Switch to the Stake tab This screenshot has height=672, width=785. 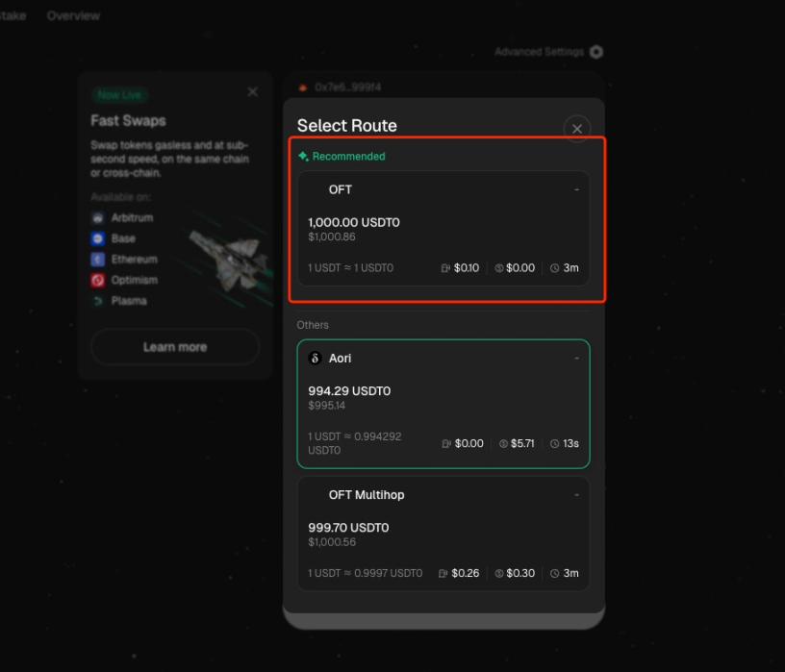(10, 15)
